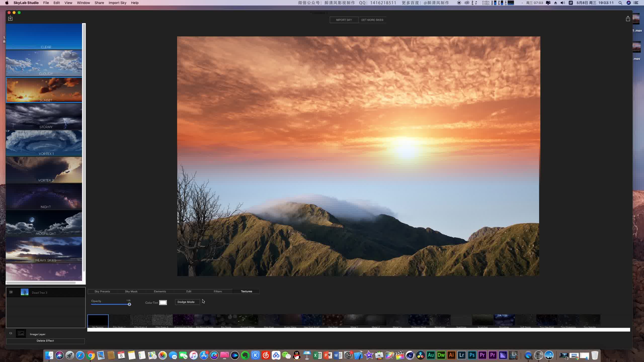The height and width of the screenshot is (362, 644).
Task: Apply the Film Grain 1 texture
Action: coord(119,321)
